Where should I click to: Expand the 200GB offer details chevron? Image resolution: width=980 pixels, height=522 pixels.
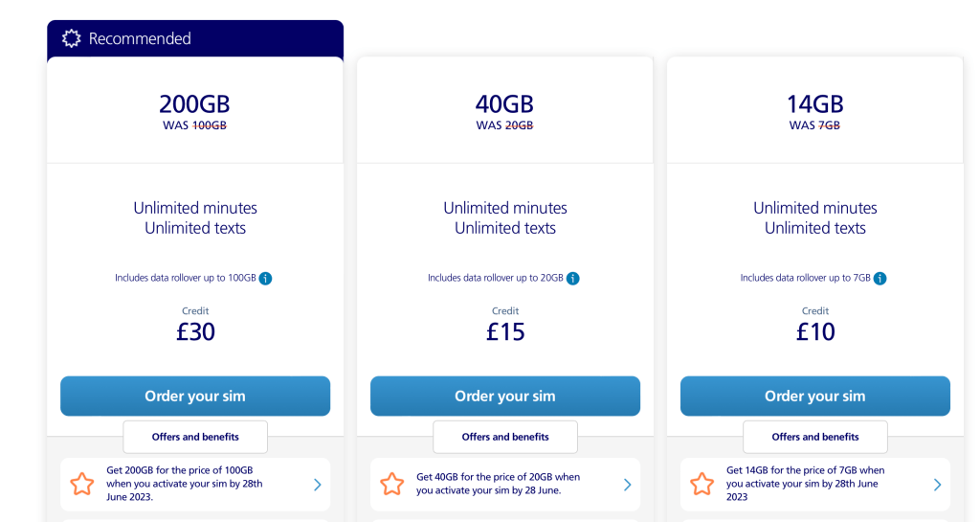coord(318,485)
